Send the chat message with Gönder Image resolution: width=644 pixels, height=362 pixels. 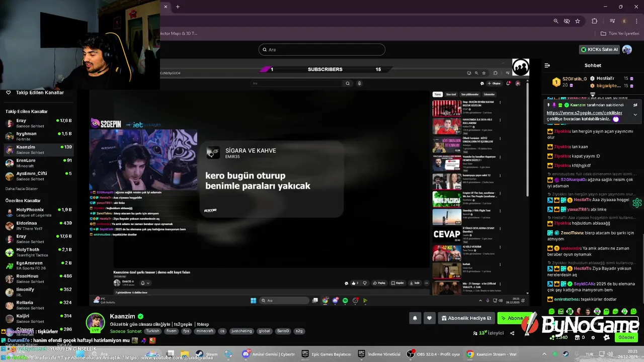pos(626,337)
